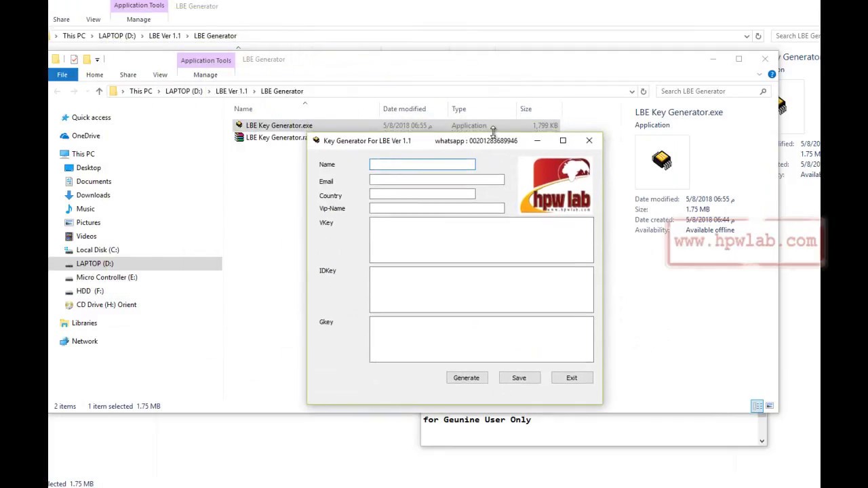868x488 pixels.
Task: Select Downloads in the navigation pane
Action: click(x=93, y=195)
